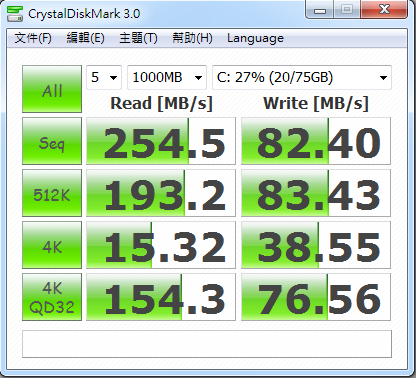Click the 4K read result 15.32
Screen dimensions: 416x378
click(161, 245)
